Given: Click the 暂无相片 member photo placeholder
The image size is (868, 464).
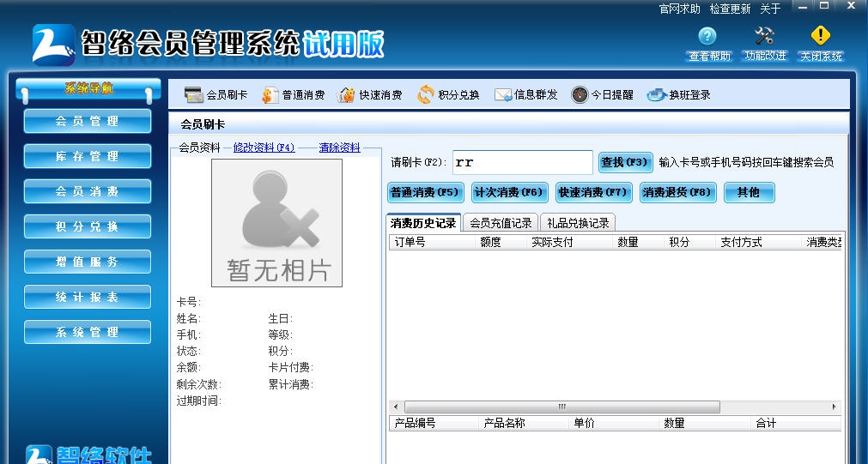Looking at the screenshot, I should point(276,223).
